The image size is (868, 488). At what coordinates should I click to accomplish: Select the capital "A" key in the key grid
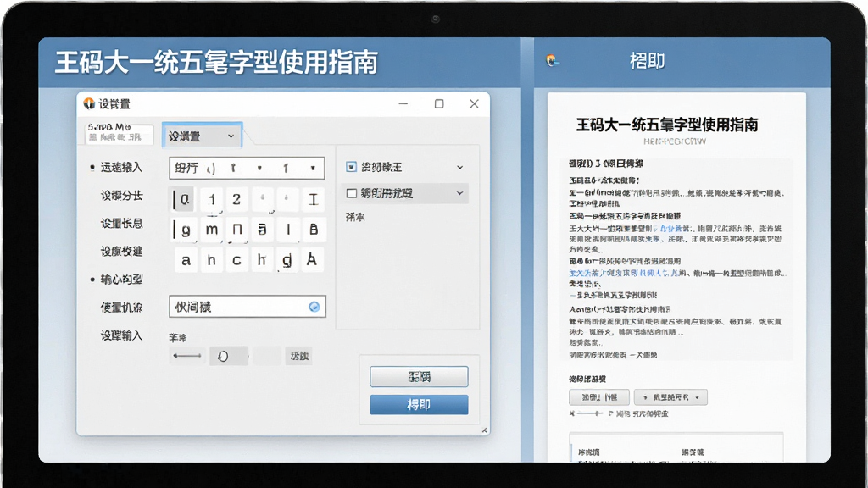pos(312,259)
